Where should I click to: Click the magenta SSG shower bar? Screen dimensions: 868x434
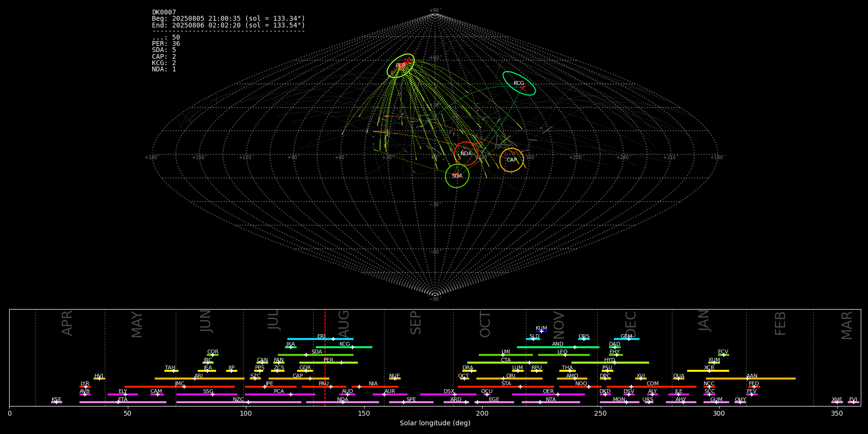coord(207,394)
